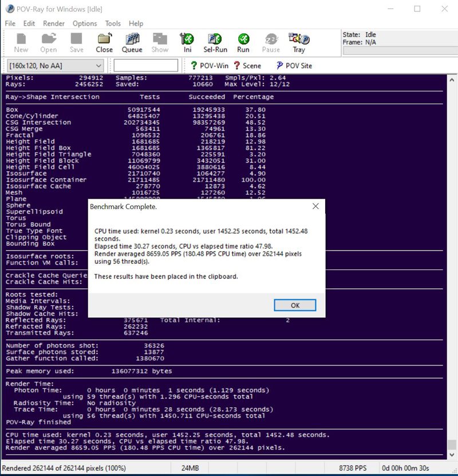This screenshot has height=476, width=458.
Task: Click the 'Height Field Triangle' row
Action: click(x=136, y=154)
